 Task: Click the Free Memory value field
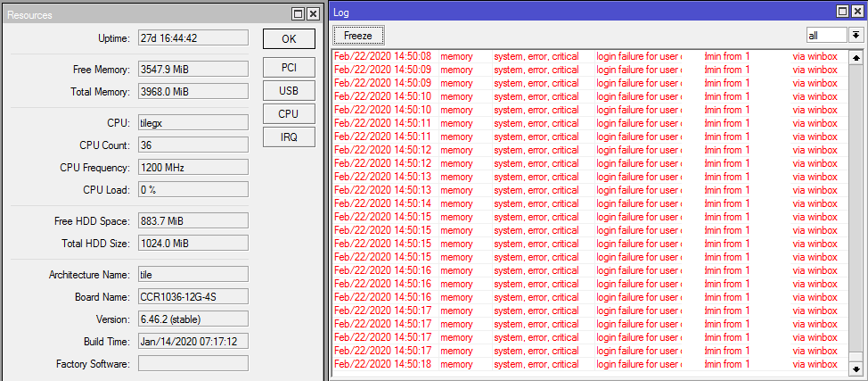pos(193,70)
